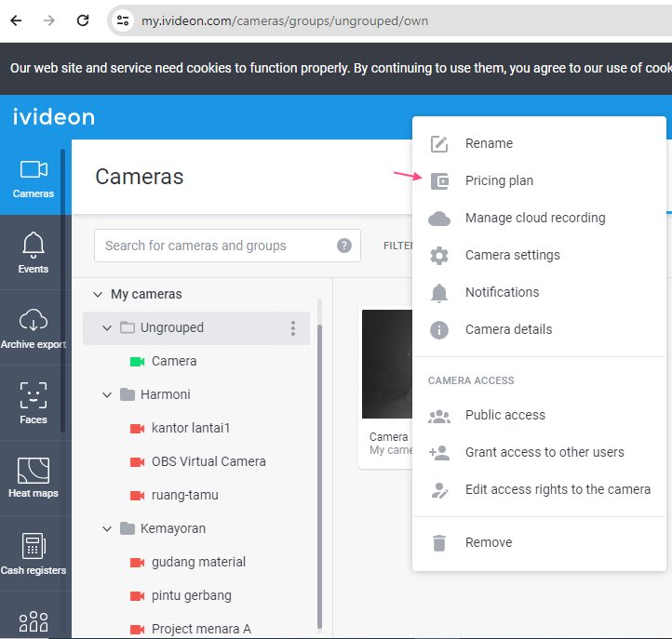Open Cash registers in sidebar
The image size is (672, 639).
click(33, 553)
